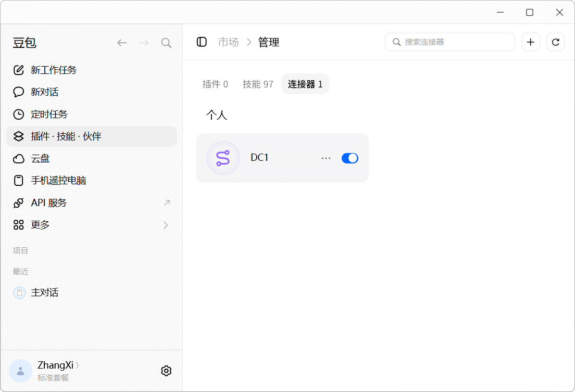The image size is (575, 392).
Task: Go back with the left arrow
Action: tap(122, 43)
